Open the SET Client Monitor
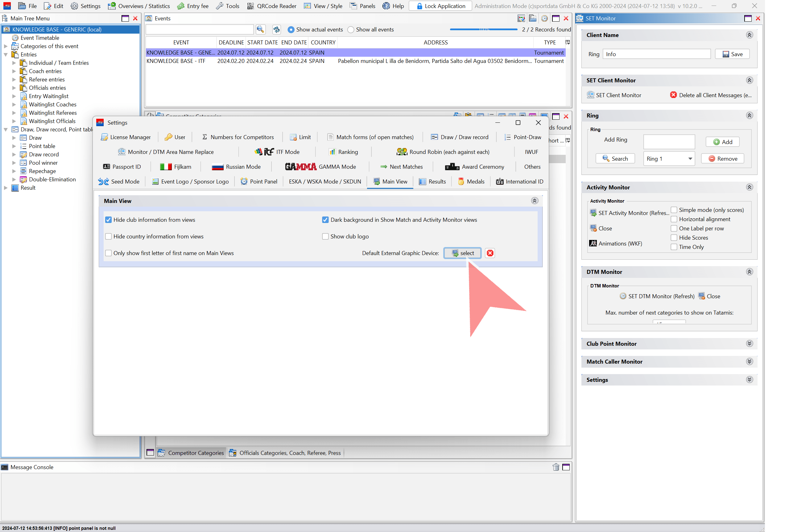789x532 pixels. [x=614, y=95]
